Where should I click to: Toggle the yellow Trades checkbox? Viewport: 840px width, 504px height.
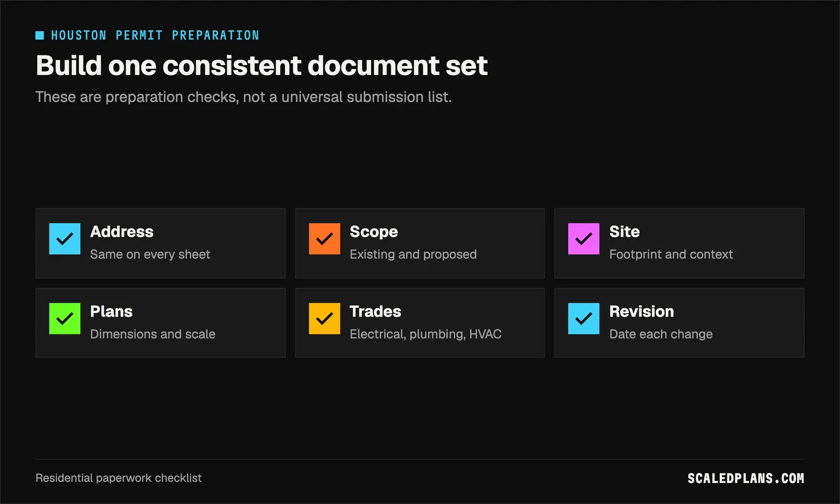[x=324, y=319]
